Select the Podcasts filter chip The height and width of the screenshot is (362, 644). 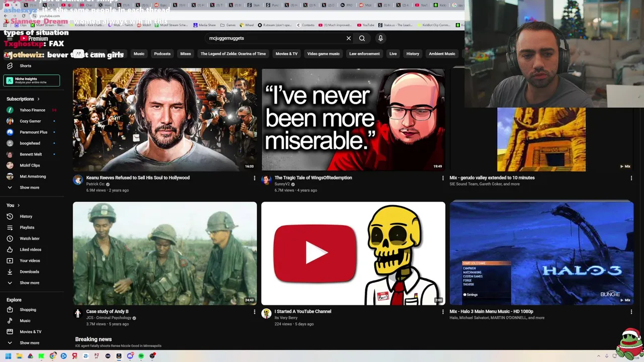tap(162, 54)
